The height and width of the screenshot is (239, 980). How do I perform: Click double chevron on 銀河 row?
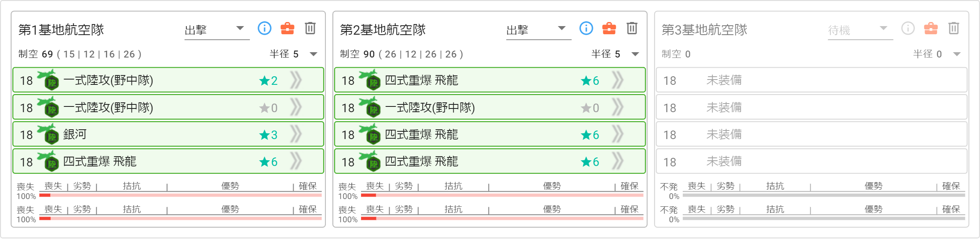296,134
